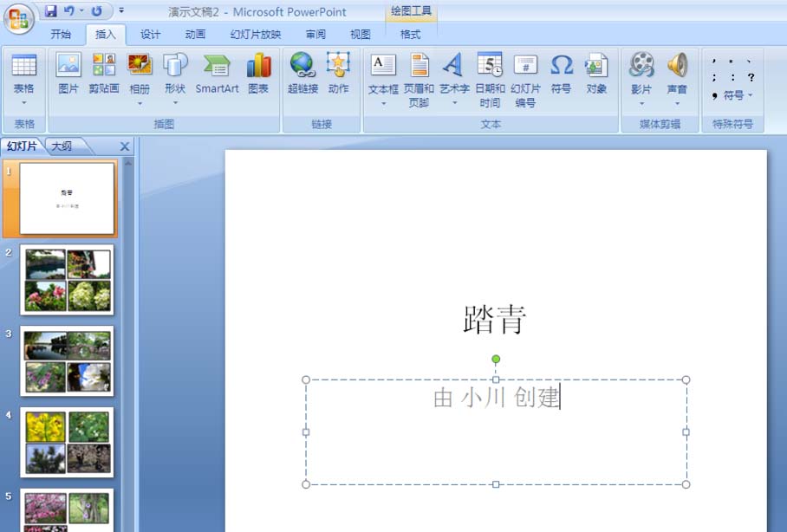Insert a symbol using the Ω 符号 button
The width and height of the screenshot is (787, 532).
click(561, 74)
